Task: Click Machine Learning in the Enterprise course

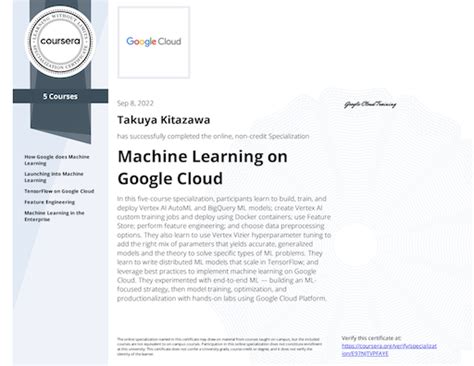Action: pos(54,216)
